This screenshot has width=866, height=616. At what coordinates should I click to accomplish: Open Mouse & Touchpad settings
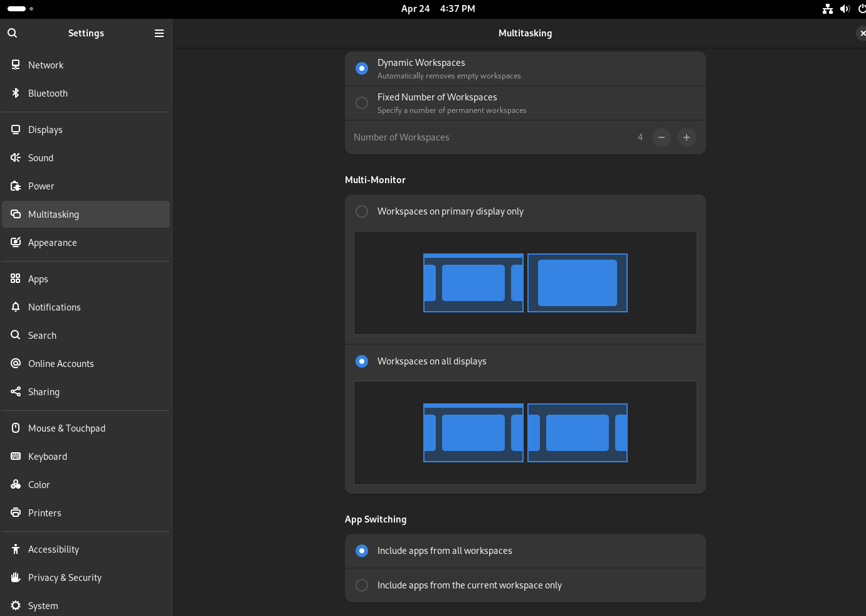[66, 428]
